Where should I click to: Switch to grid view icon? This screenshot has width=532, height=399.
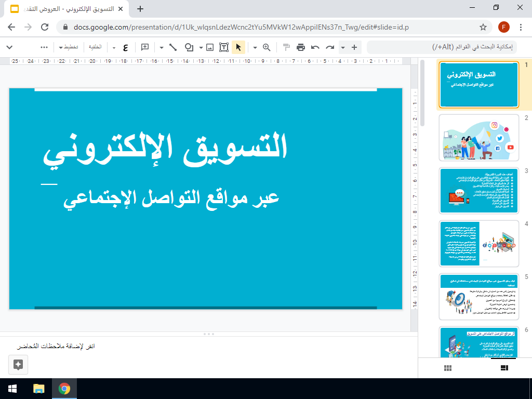click(x=448, y=368)
